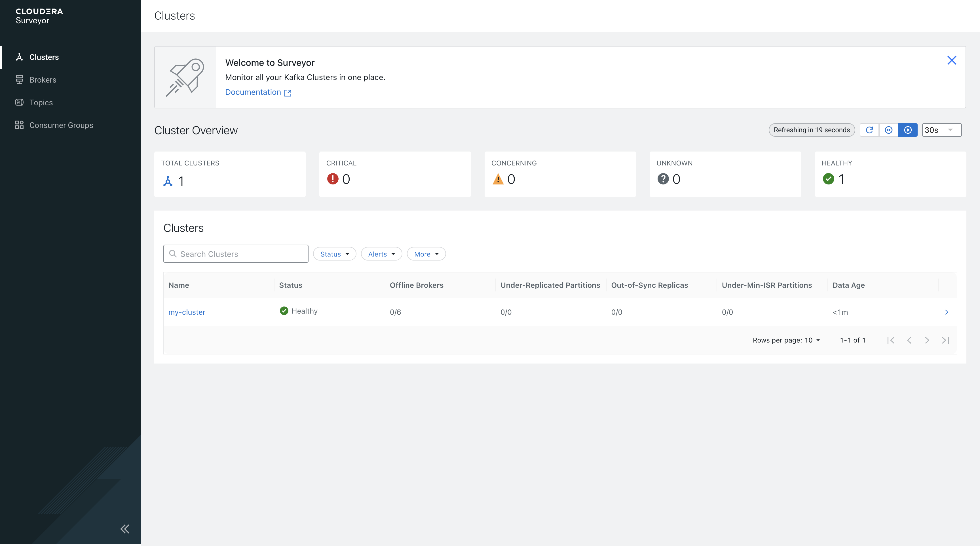Open Topics page from sidebar
The height and width of the screenshot is (546, 980).
(x=41, y=102)
